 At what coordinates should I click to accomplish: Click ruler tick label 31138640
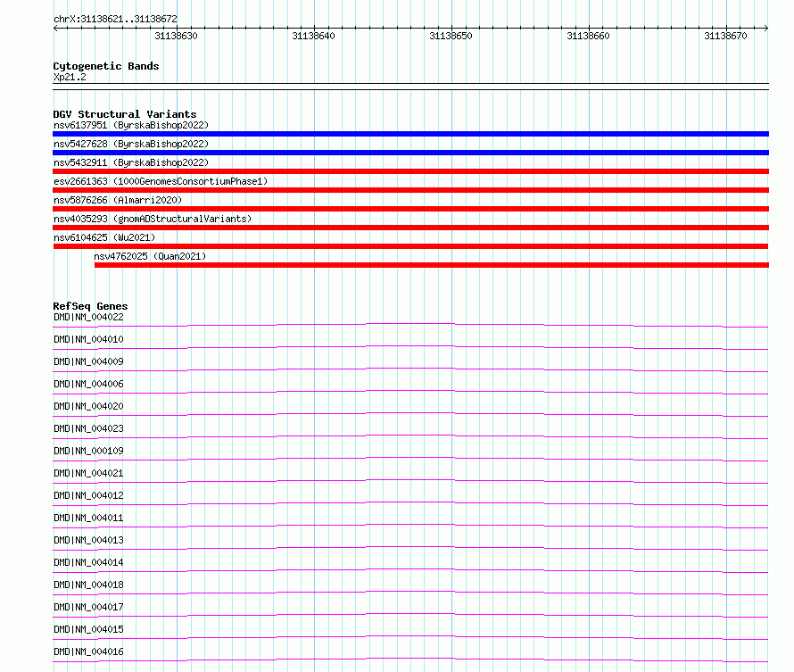tap(313, 36)
